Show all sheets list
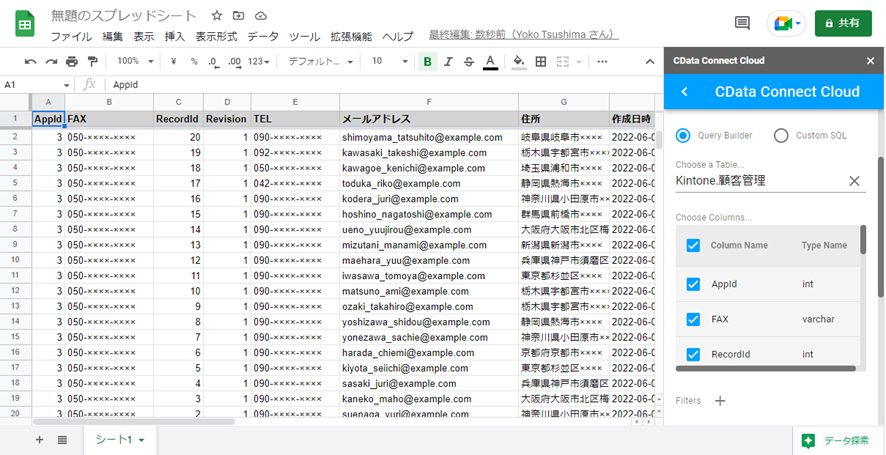The image size is (886, 455). tap(62, 440)
